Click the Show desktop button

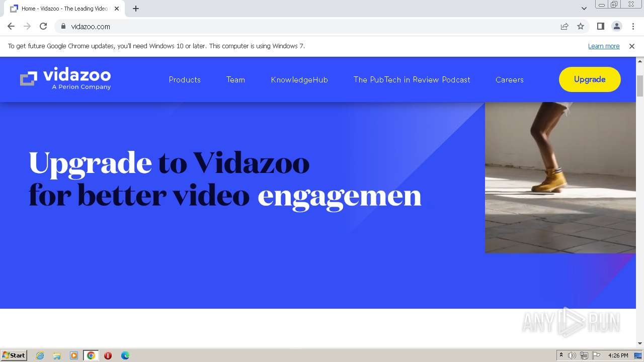(x=638, y=355)
